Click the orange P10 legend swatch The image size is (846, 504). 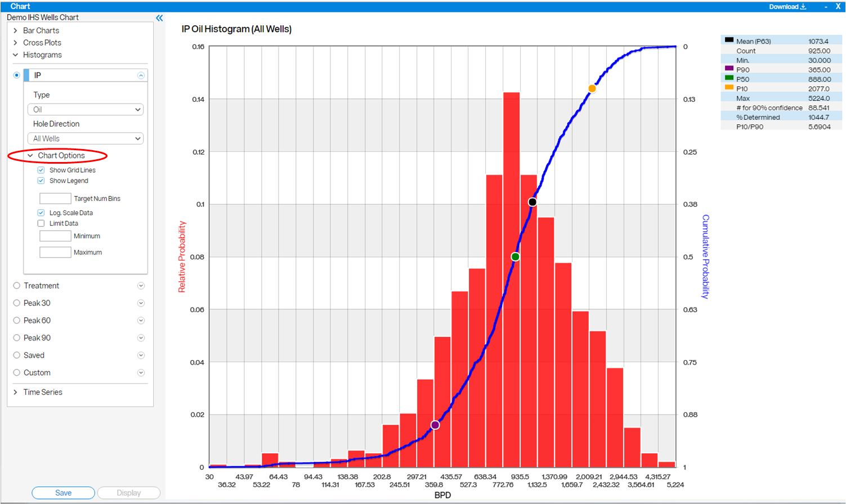[729, 87]
